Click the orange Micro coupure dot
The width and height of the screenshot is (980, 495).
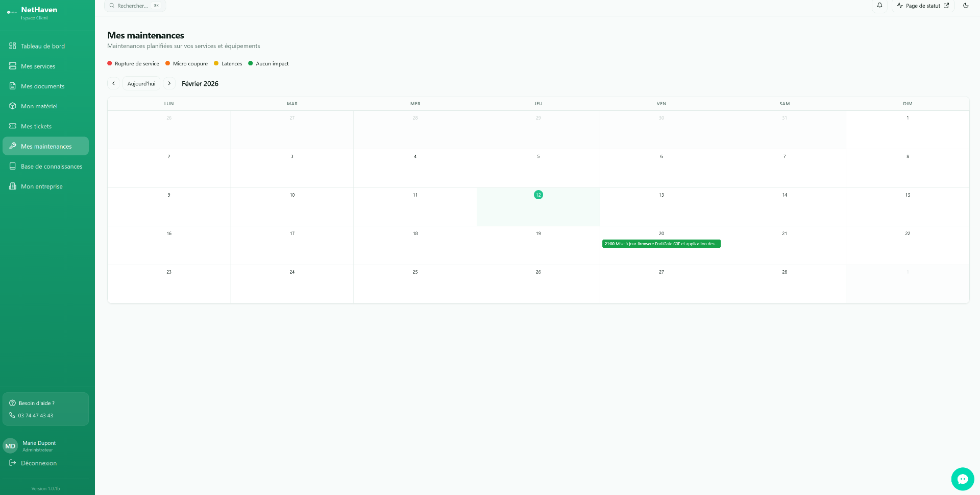click(167, 63)
